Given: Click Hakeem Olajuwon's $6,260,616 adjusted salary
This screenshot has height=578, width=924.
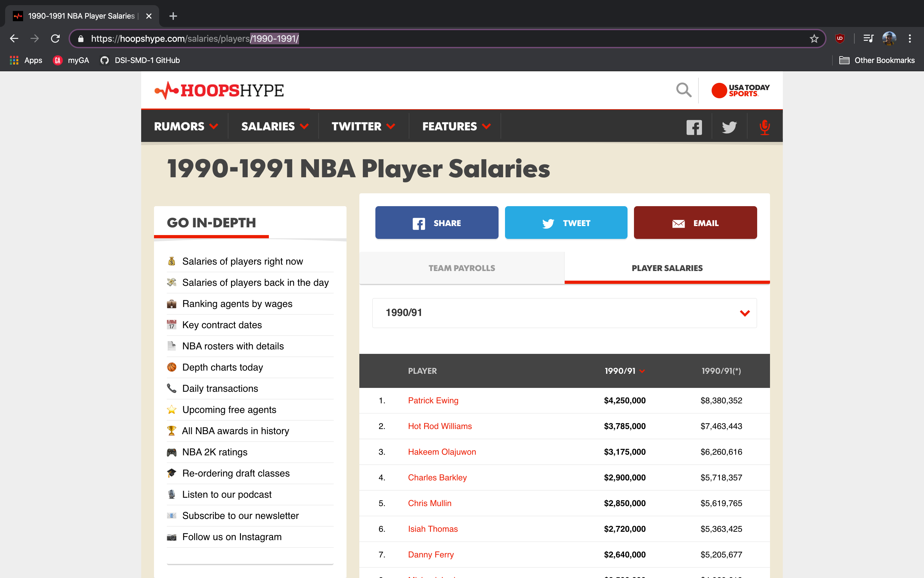Looking at the screenshot, I should pyautogui.click(x=721, y=452).
